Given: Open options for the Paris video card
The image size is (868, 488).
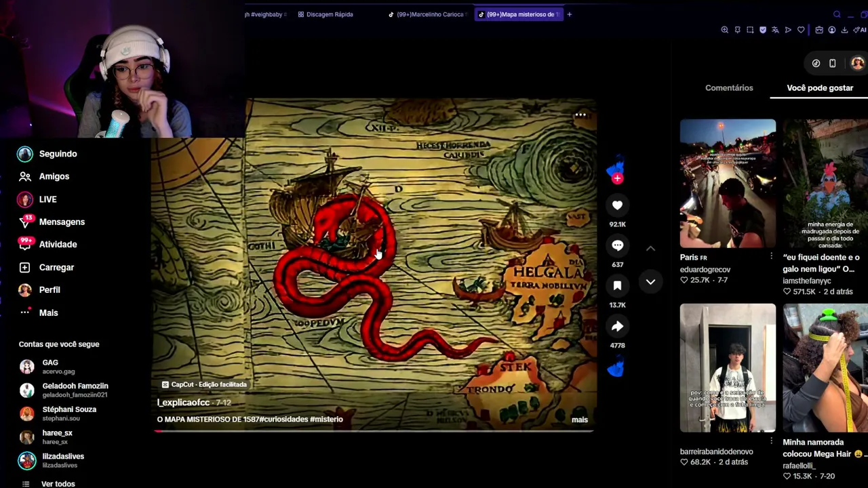Looking at the screenshot, I should [x=771, y=257].
